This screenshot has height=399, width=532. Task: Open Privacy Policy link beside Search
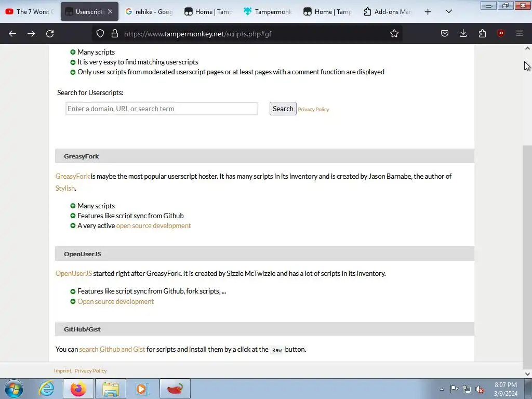pos(313,109)
